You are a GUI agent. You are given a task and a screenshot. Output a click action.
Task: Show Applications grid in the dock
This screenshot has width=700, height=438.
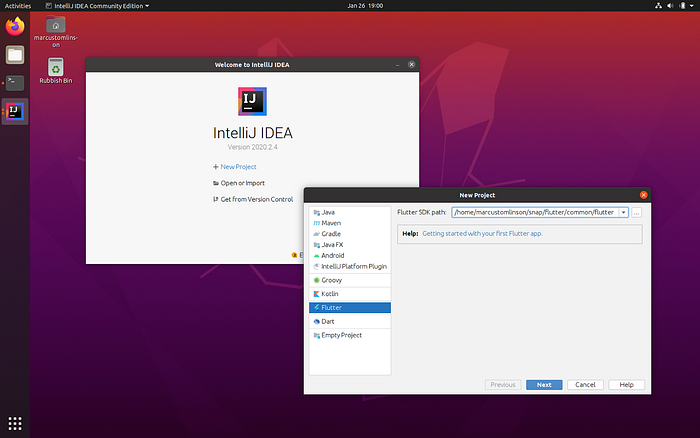click(x=15, y=423)
